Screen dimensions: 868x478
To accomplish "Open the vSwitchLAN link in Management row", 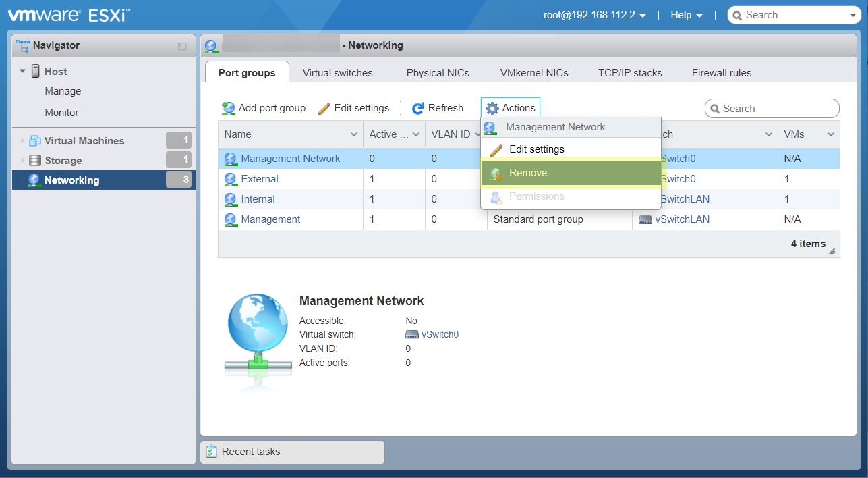I will coord(683,219).
